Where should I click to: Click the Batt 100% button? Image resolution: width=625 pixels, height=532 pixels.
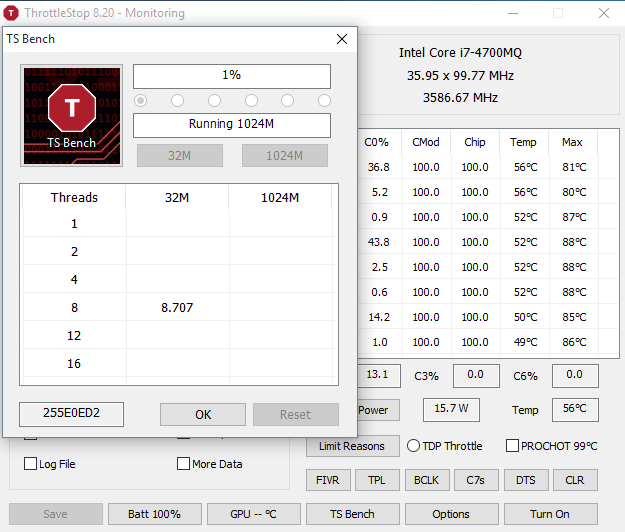[x=155, y=514]
